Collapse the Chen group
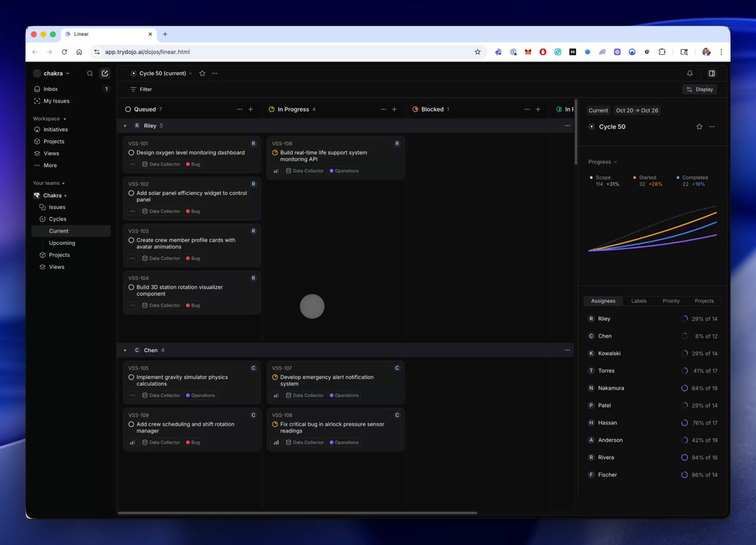The height and width of the screenshot is (545, 756). 125,350
